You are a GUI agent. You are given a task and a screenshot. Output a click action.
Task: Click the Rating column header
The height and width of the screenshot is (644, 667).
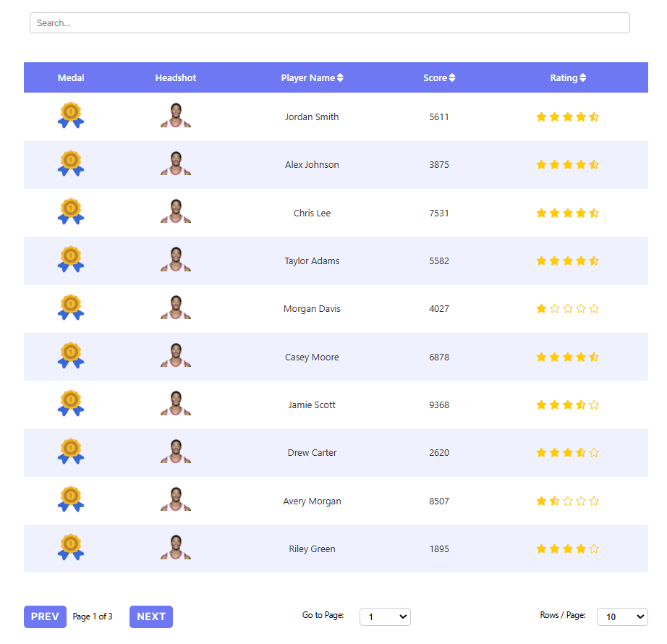(568, 78)
